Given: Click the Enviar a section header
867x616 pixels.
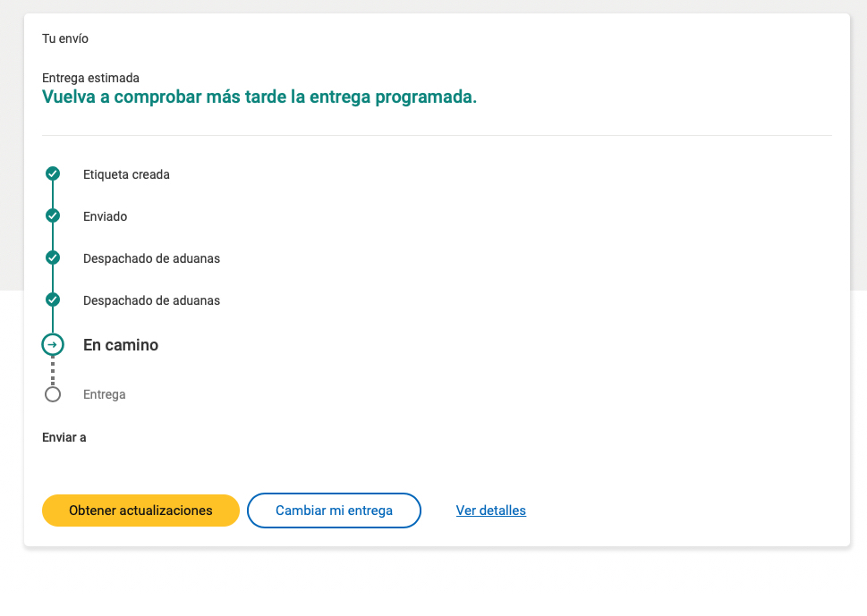Looking at the screenshot, I should click(x=64, y=437).
